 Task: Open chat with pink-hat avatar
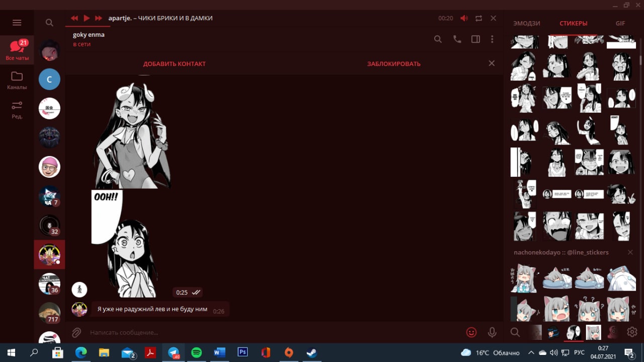(x=49, y=167)
